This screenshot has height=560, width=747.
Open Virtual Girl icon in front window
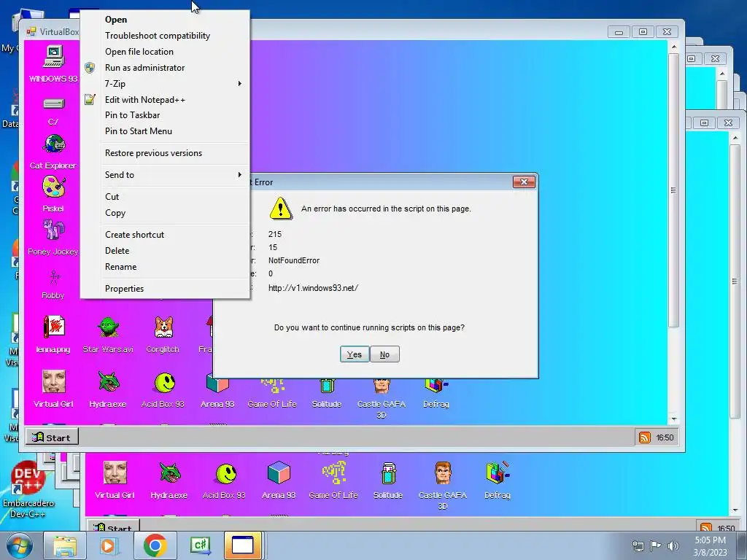click(x=53, y=382)
